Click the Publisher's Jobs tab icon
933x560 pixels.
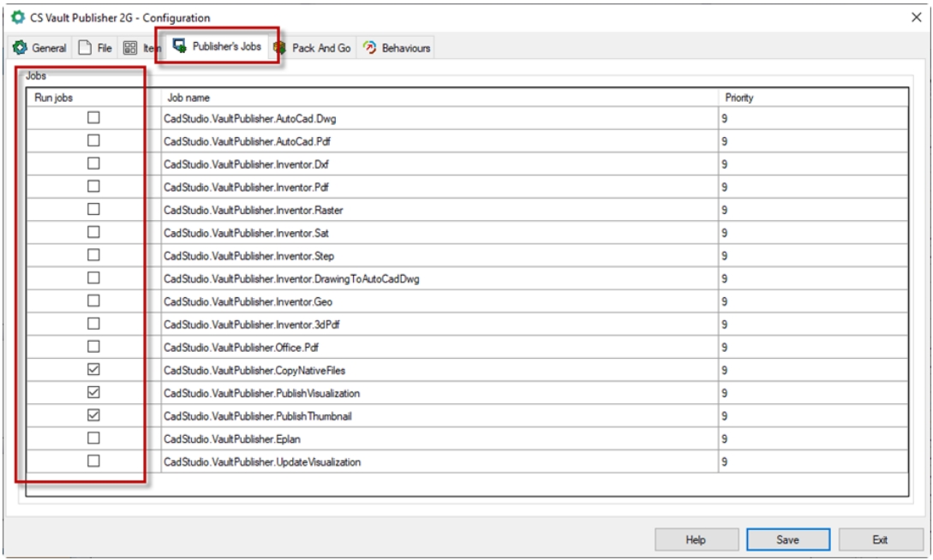click(179, 47)
